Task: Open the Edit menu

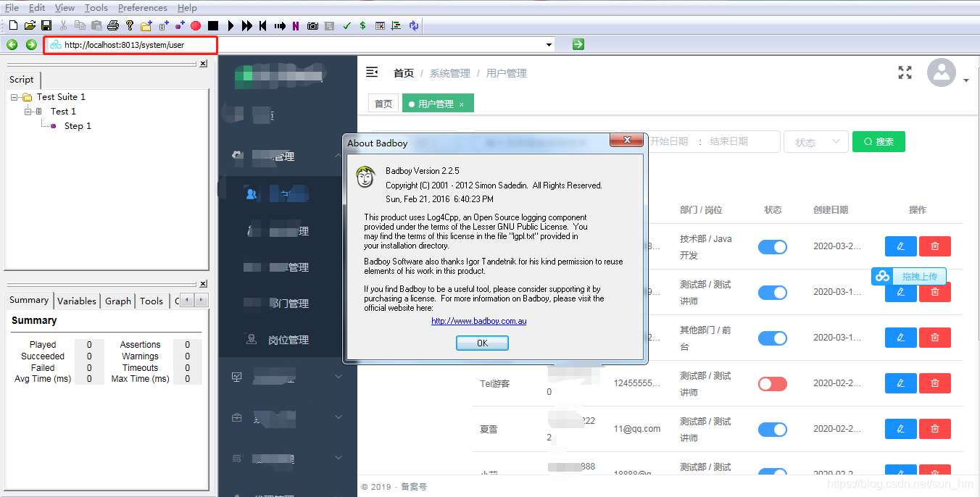Action: [37, 7]
